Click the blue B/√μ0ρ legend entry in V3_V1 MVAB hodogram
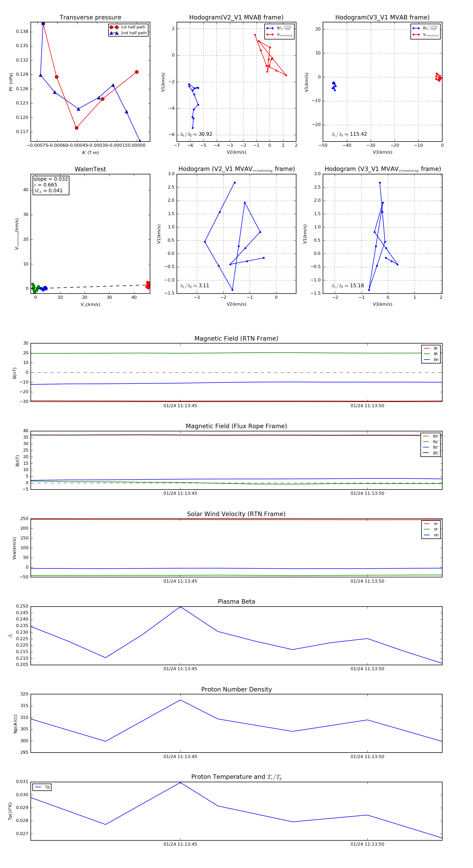The width and height of the screenshot is (473, 868). (425, 28)
